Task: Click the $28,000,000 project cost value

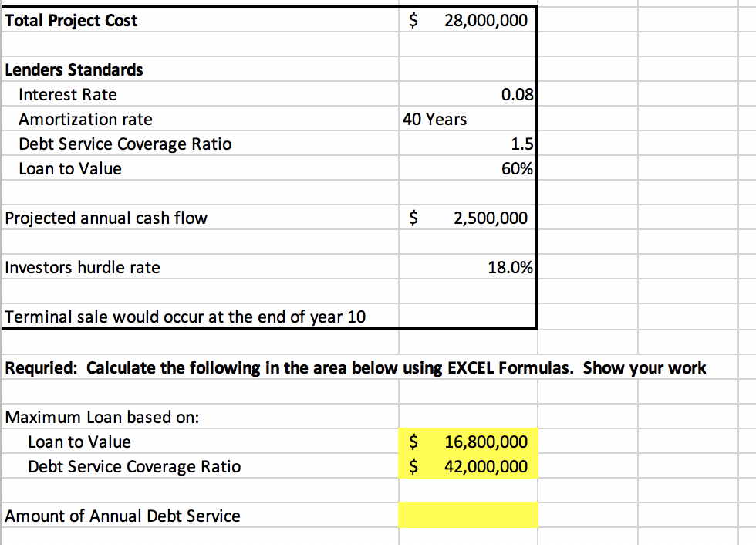Action: point(467,20)
